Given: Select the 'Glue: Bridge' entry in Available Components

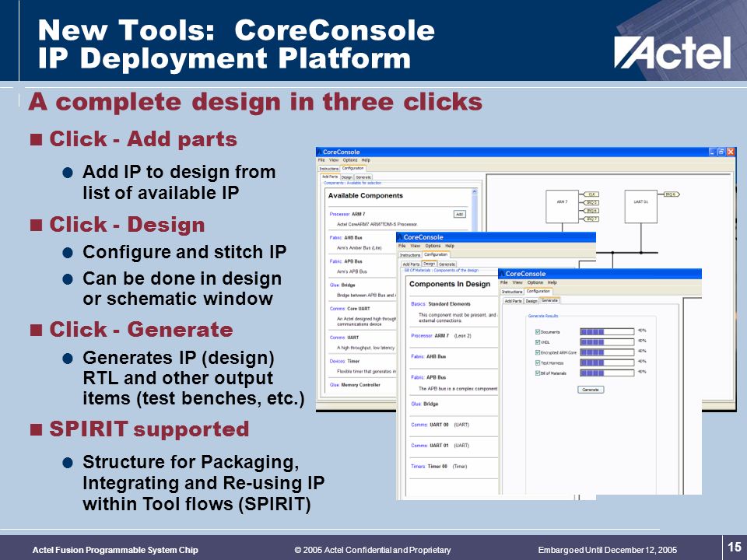Looking at the screenshot, I should [x=342, y=285].
